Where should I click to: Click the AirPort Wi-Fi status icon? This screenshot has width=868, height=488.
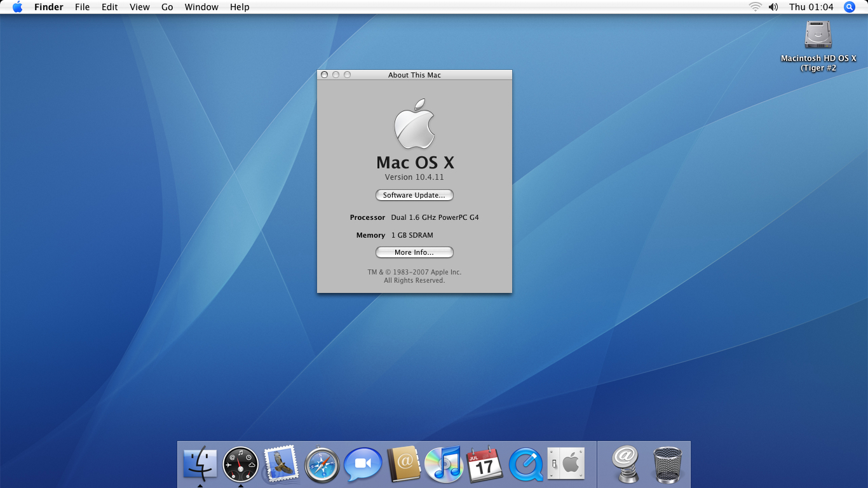coord(755,7)
